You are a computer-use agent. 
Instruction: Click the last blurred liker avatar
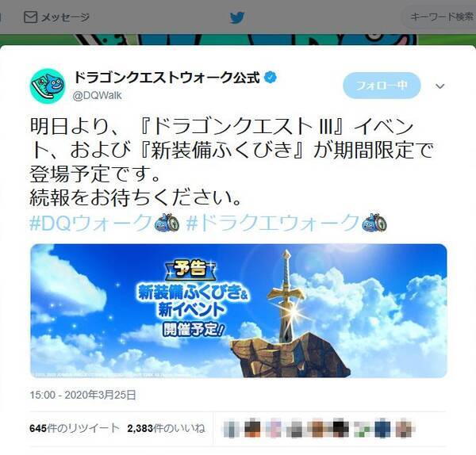[x=405, y=428]
